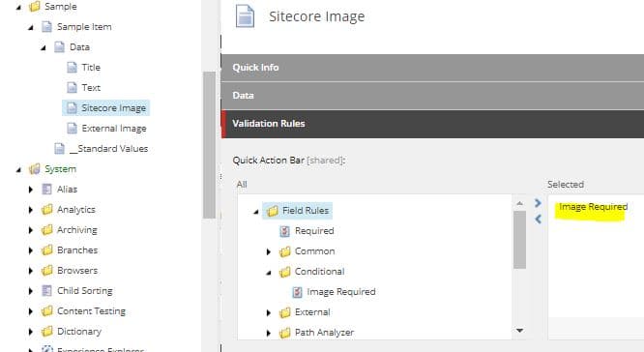Click the Image Required rule icon in tree
The image size is (644, 352).
point(297,292)
